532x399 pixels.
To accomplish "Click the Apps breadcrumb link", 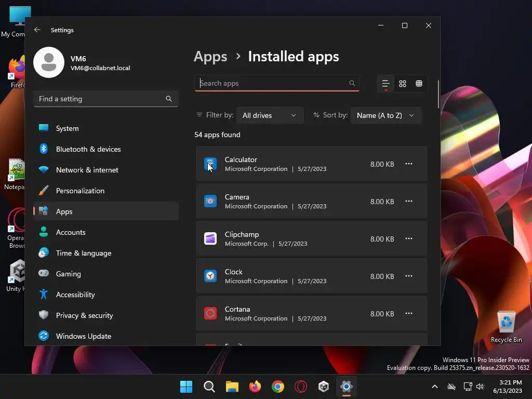I will [x=210, y=57].
